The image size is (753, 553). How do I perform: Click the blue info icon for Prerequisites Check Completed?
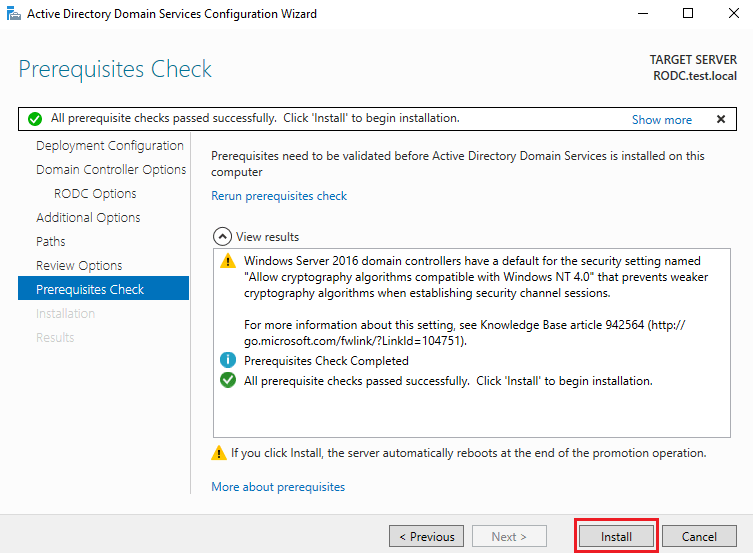[228, 361]
